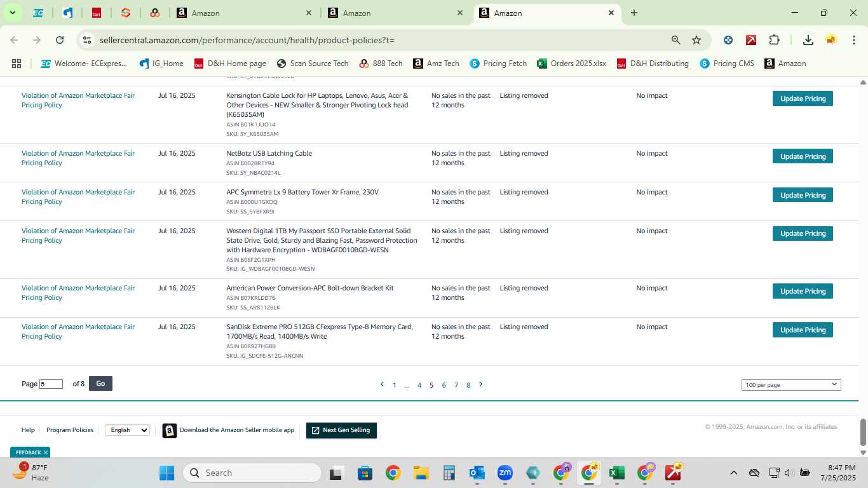Update Pricing for Kensington Cable Lock

coord(803,98)
